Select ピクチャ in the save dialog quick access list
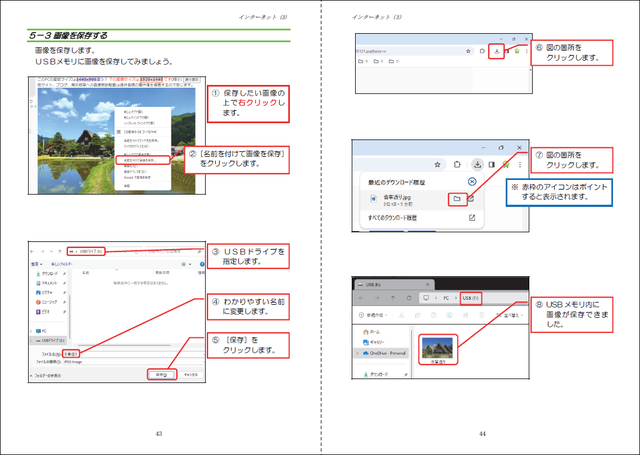 (44, 293)
